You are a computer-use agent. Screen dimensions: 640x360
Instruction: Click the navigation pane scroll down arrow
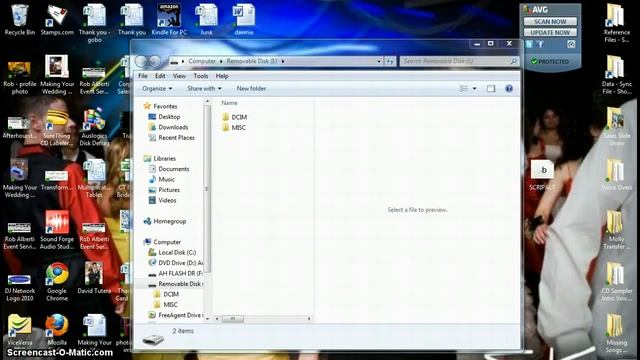click(207, 318)
